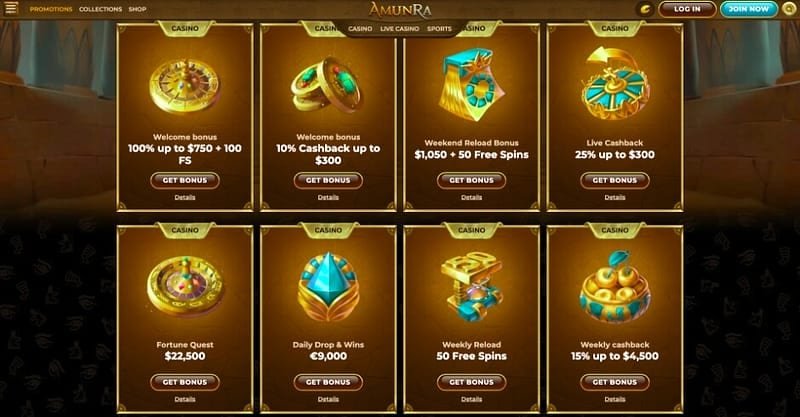Click the round icon right of Join Now
The width and height of the screenshot is (800, 417).
pos(790,9)
